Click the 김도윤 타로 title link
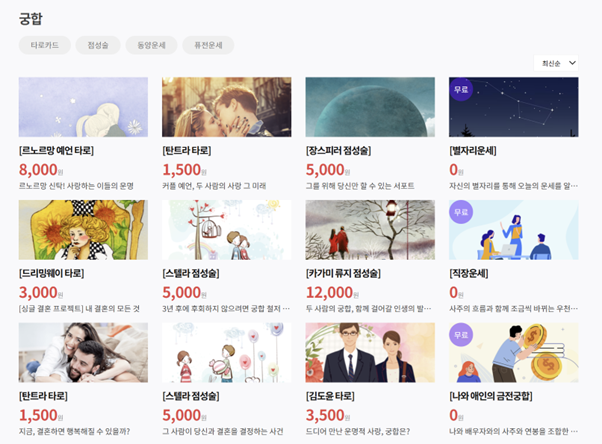The width and height of the screenshot is (602, 444). 330,396
